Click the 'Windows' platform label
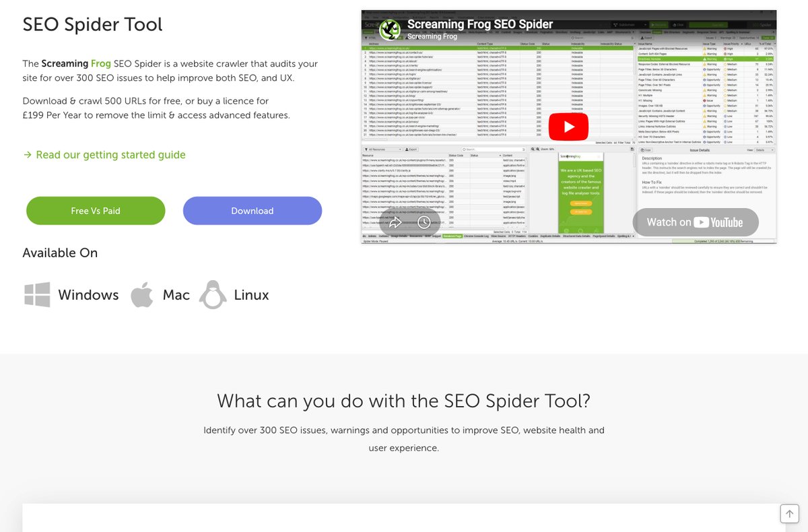The width and height of the screenshot is (808, 532). click(88, 295)
